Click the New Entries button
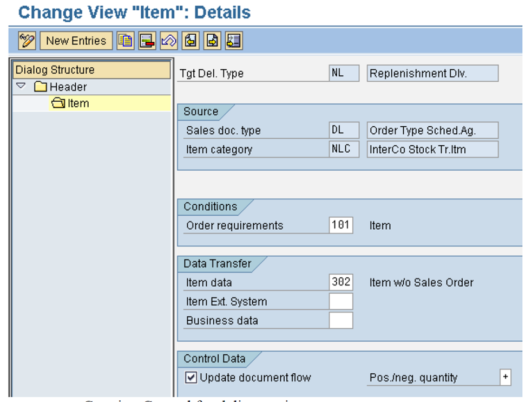532x402 pixels. [76, 41]
